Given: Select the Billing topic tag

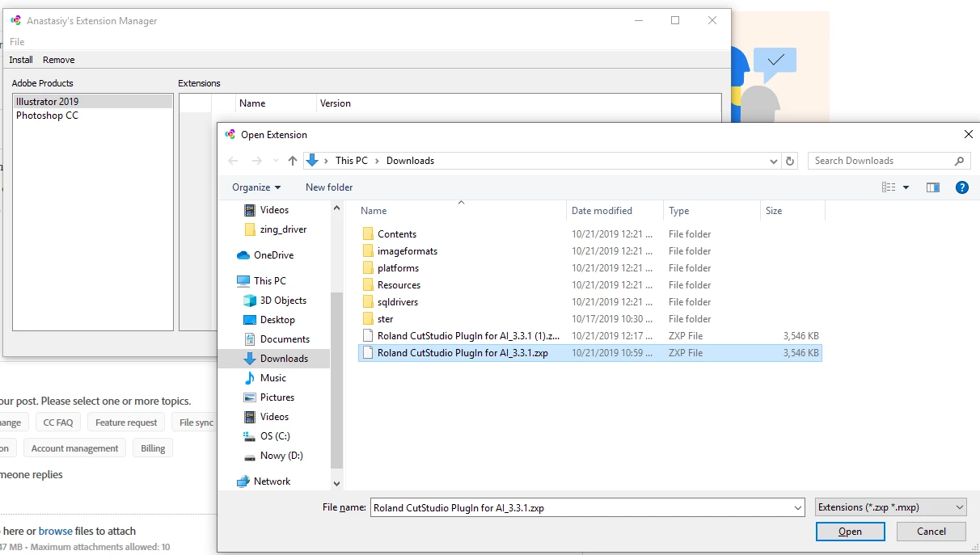Looking at the screenshot, I should tap(153, 448).
